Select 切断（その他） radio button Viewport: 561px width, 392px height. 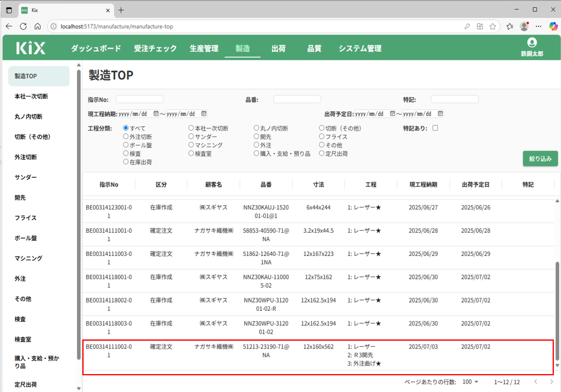(322, 128)
